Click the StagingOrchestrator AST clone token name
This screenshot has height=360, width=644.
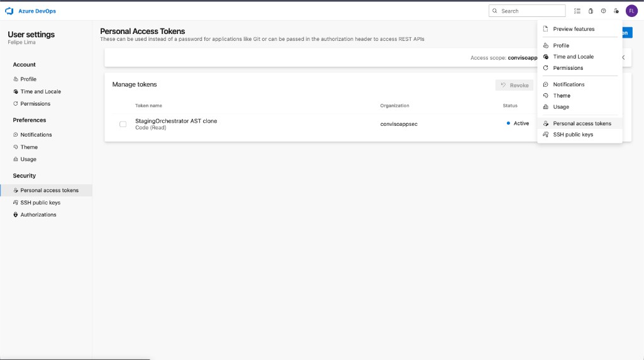click(x=176, y=121)
